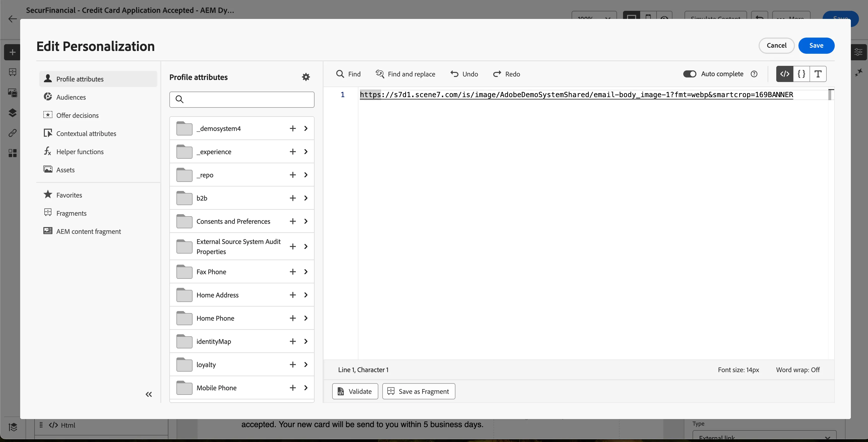Select Profile attributes in left menu
Screen dimensions: 868x442
[98, 79]
